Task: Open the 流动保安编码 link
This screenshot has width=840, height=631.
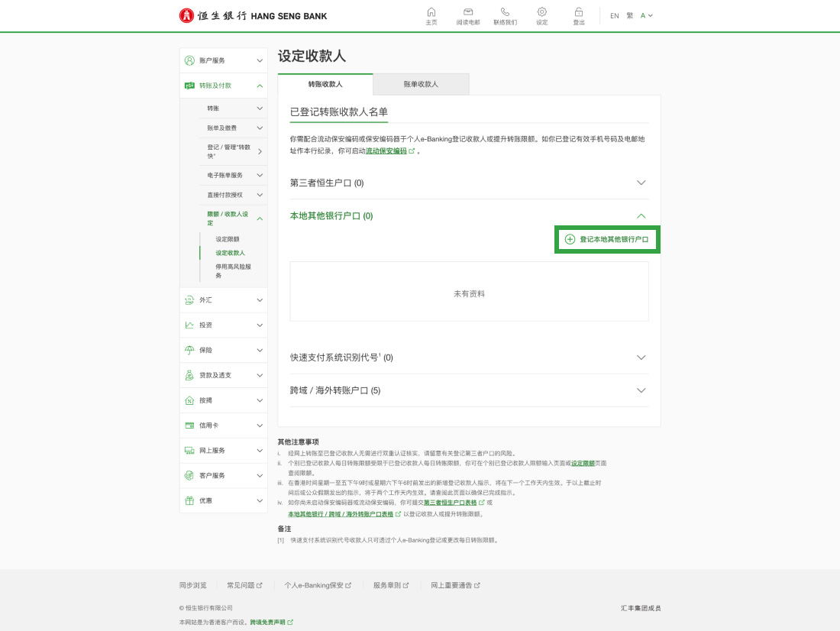Action: pyautogui.click(x=386, y=151)
